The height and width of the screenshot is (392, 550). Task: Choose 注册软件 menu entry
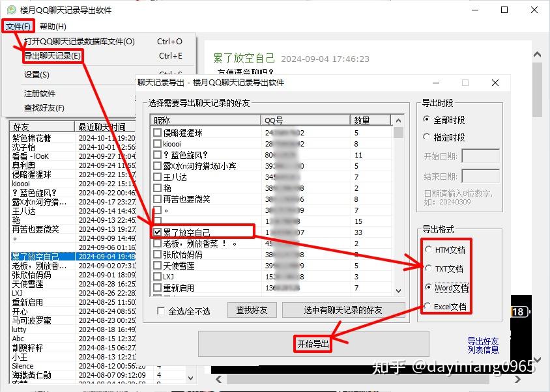point(40,94)
